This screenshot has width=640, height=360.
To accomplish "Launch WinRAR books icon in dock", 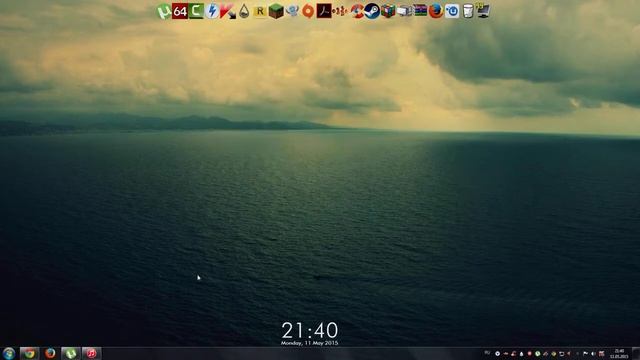I will pos(420,11).
